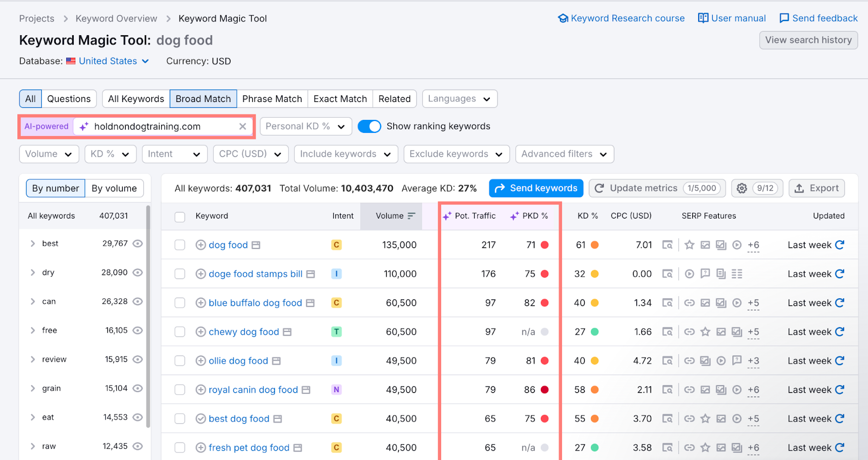Check the select-all keywords checkbox in header
The image size is (868, 460).
pyautogui.click(x=180, y=217)
